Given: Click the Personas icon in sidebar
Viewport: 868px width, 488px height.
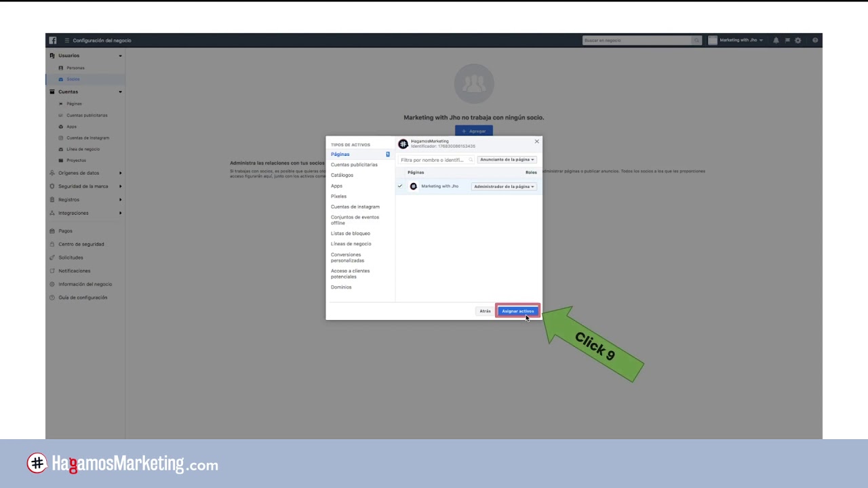Looking at the screenshot, I should pos(61,68).
